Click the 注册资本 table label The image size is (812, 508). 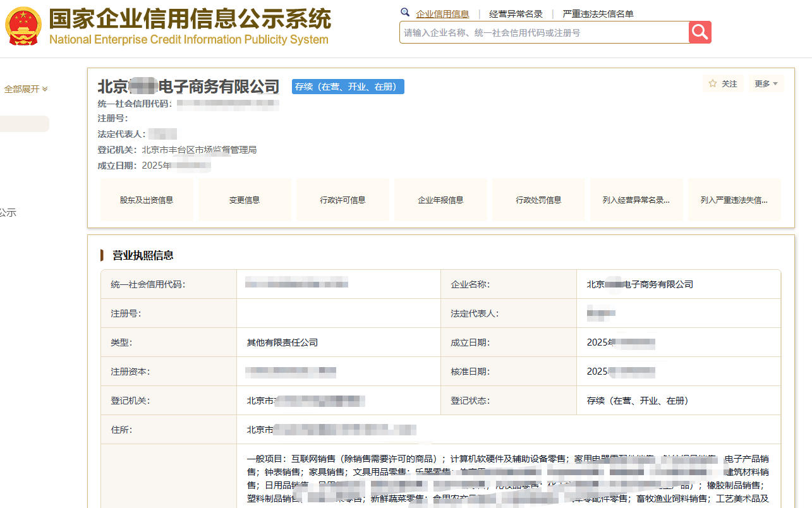(x=130, y=372)
